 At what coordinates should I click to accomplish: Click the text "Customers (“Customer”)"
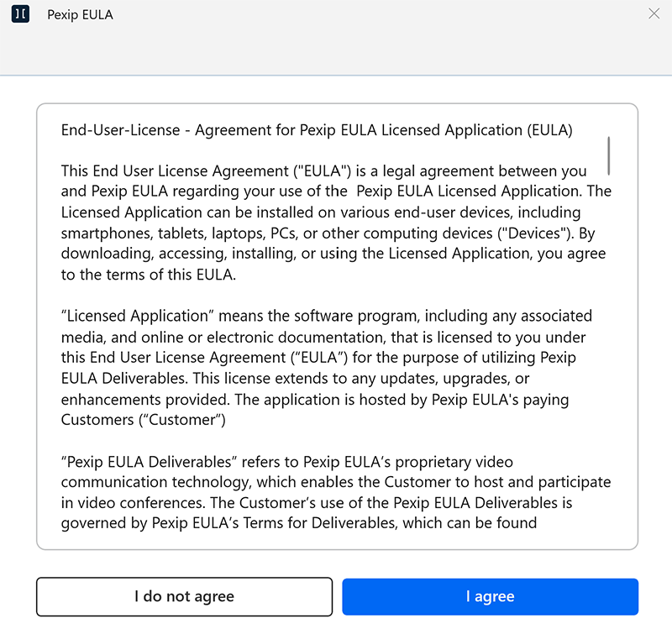click(x=143, y=419)
